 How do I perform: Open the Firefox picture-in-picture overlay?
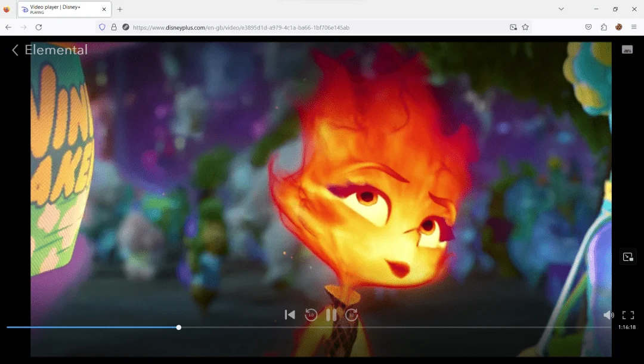click(628, 257)
